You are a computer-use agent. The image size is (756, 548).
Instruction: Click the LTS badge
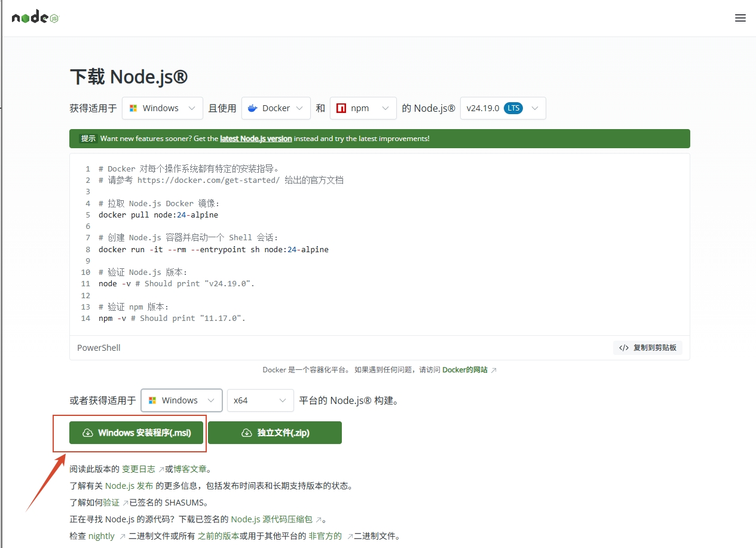point(513,108)
